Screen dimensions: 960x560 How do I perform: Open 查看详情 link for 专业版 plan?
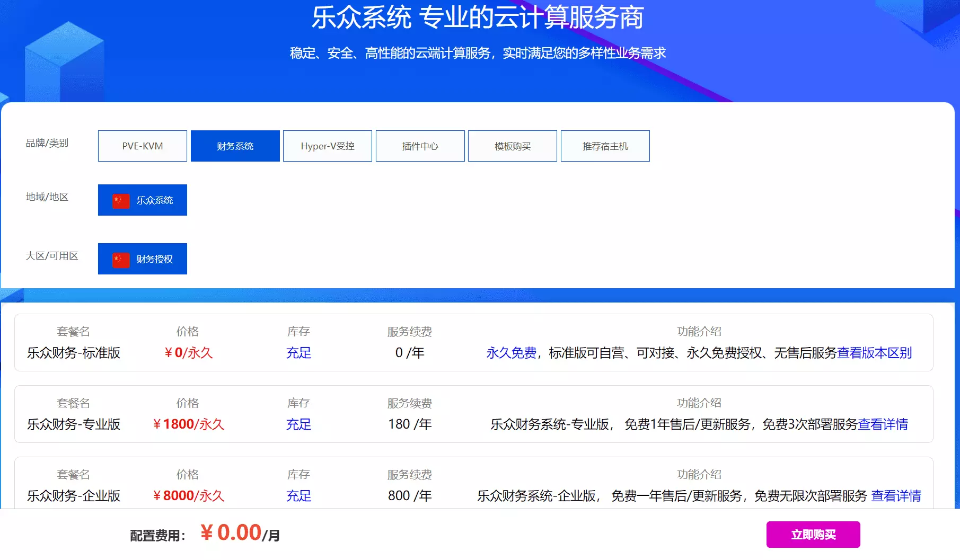point(883,424)
